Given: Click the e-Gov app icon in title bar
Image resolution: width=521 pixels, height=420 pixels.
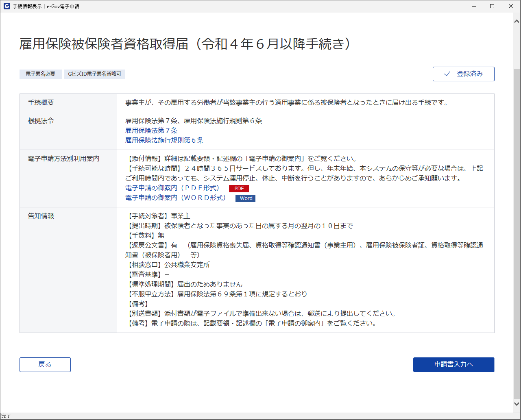Looking at the screenshot, I should point(7,6).
